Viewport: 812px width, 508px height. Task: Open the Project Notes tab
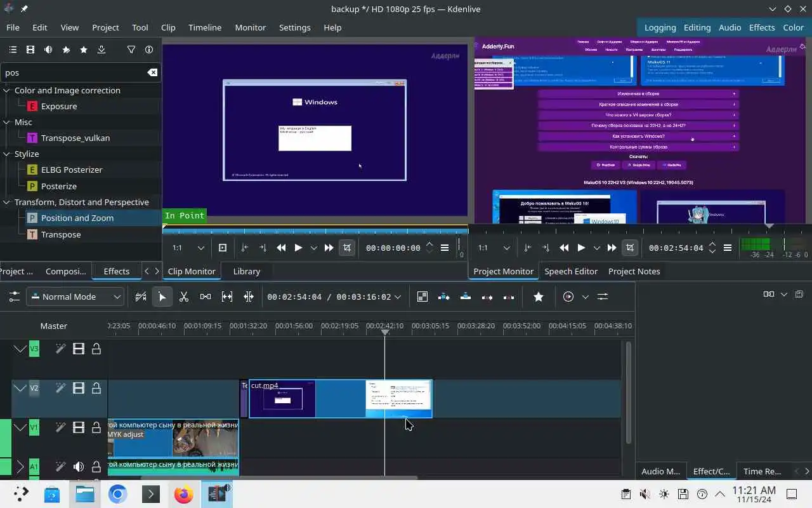tap(634, 271)
